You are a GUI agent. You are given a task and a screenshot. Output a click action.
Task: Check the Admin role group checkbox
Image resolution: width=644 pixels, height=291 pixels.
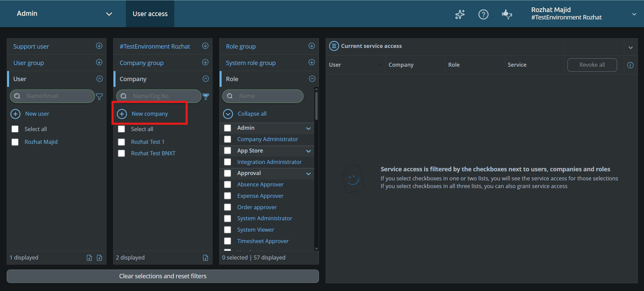(228, 128)
